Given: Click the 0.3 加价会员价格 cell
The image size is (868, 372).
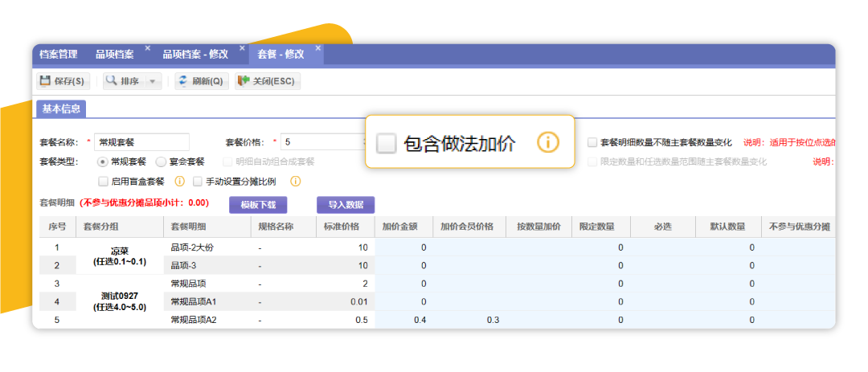Looking at the screenshot, I should click(470, 320).
